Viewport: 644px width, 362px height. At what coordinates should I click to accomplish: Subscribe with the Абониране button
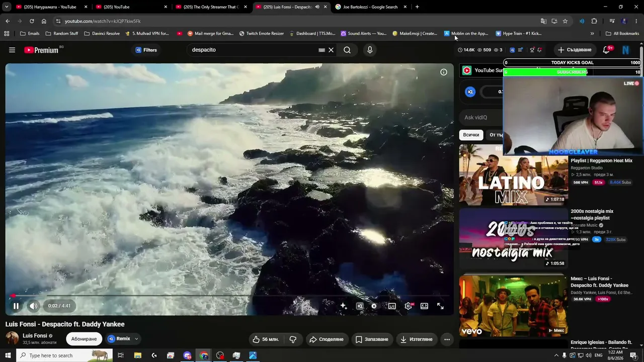(x=84, y=339)
